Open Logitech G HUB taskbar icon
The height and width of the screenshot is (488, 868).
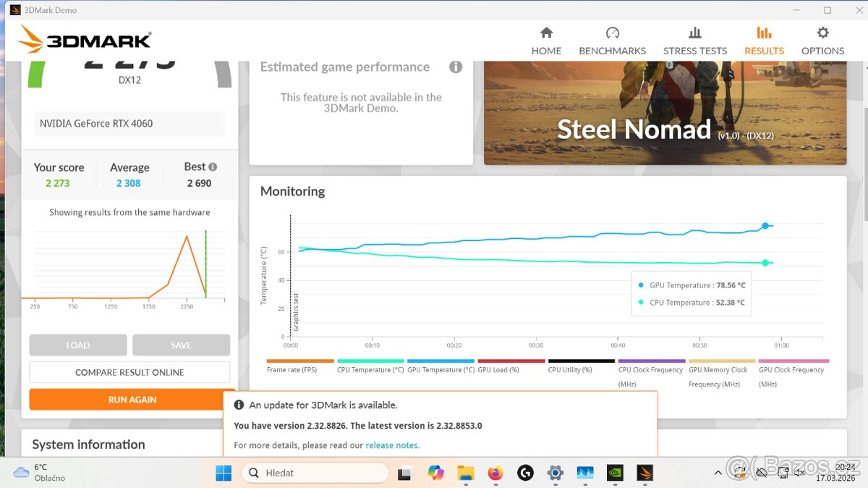[x=525, y=473]
